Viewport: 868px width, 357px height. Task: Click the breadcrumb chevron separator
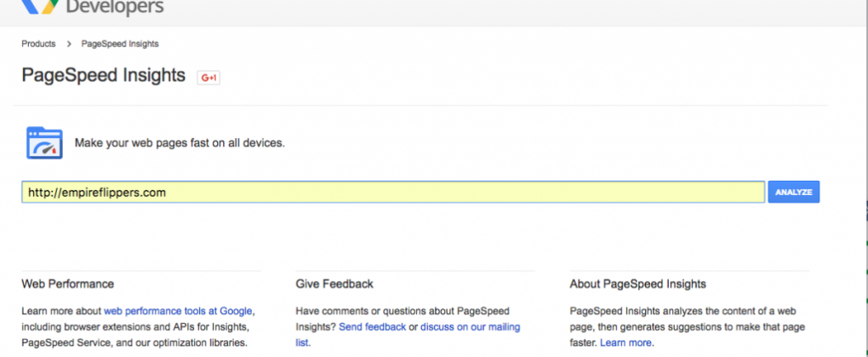coord(68,43)
